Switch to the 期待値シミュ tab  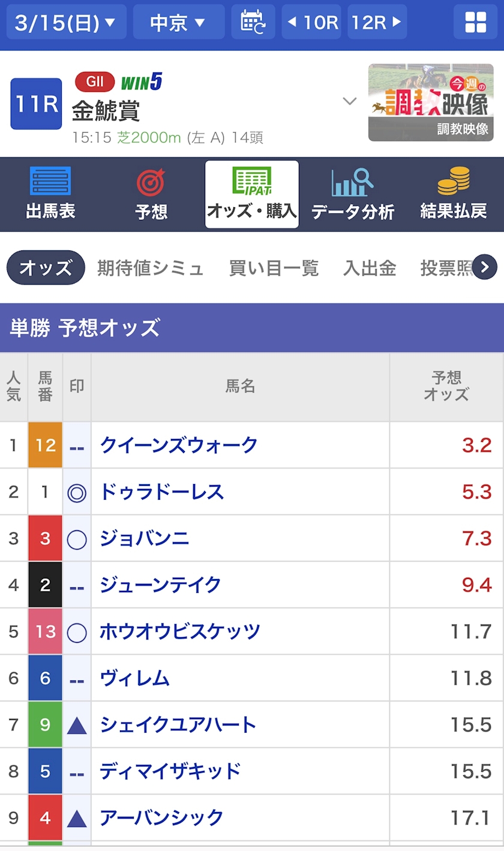[x=151, y=268]
